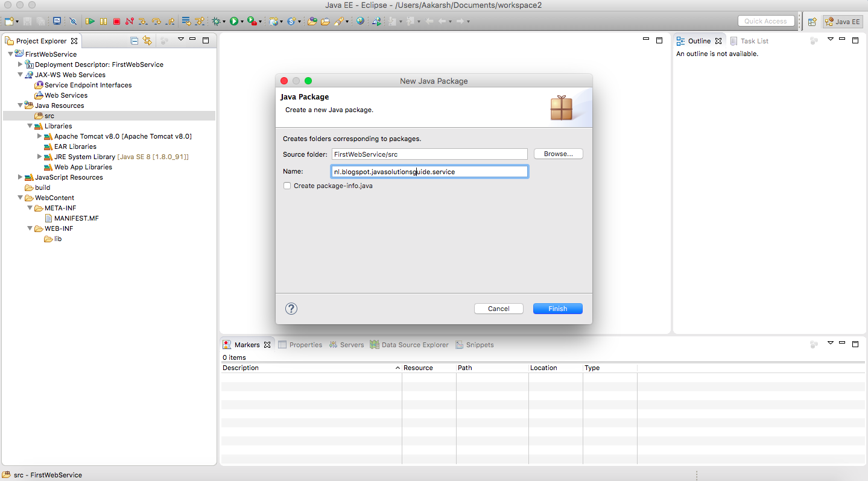
Task: Expand the Apache Tomcat v8.0 library
Action: click(x=40, y=136)
